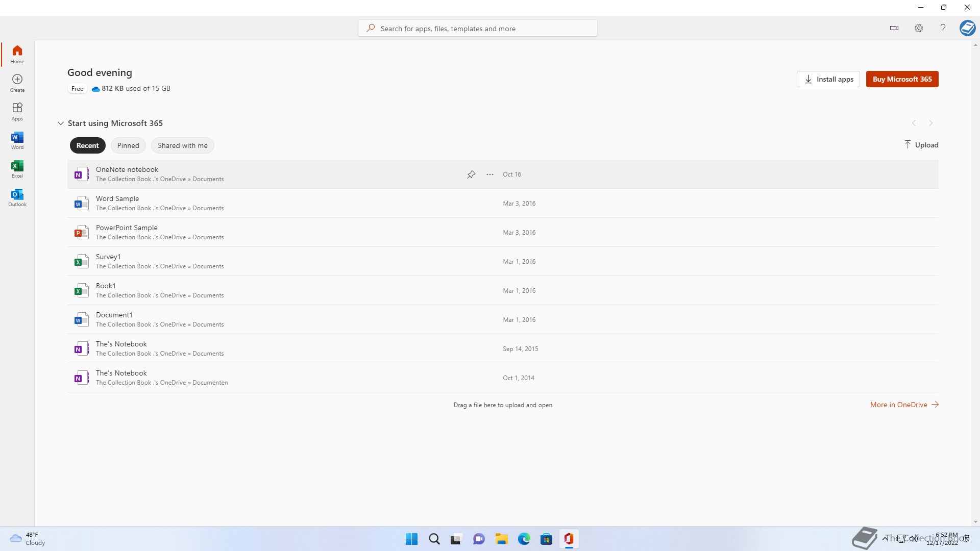Click the next carousel arrow
Screen dimensions: 980x551
[x=930, y=123]
